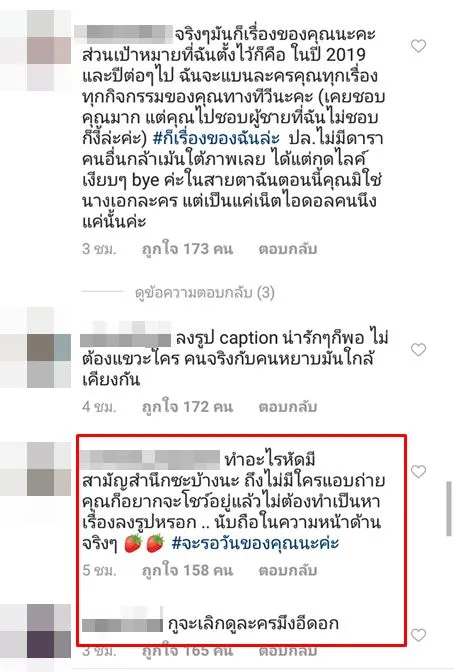Reply to the comment with 172 likes

pyautogui.click(x=288, y=406)
